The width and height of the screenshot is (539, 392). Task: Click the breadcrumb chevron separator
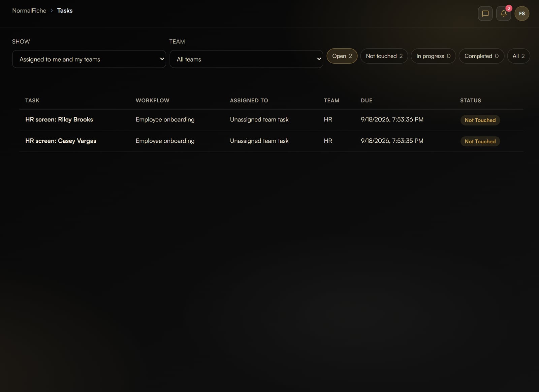[52, 11]
